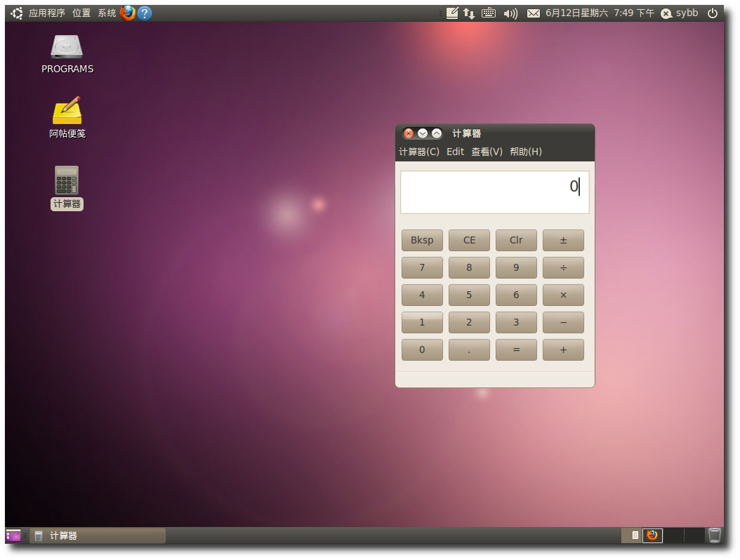Open the 帮助(H) help menu
This screenshot has width=740, height=560.
click(x=526, y=152)
